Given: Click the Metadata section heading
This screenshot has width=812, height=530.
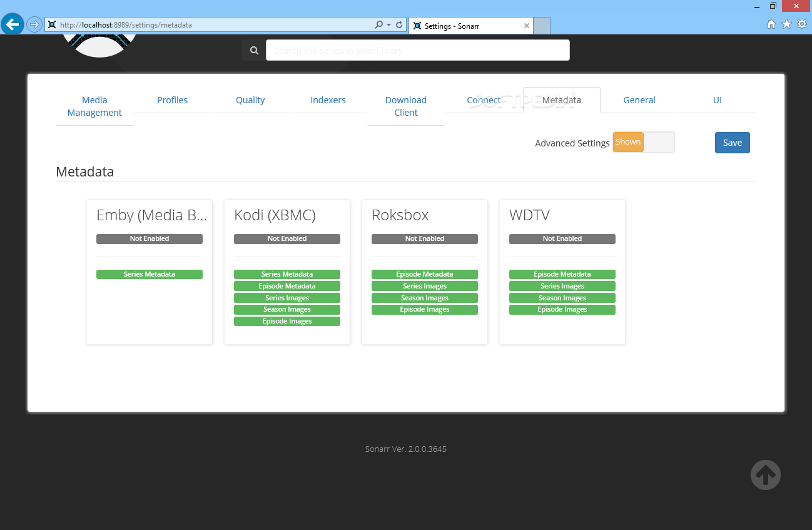Looking at the screenshot, I should [x=85, y=171].
